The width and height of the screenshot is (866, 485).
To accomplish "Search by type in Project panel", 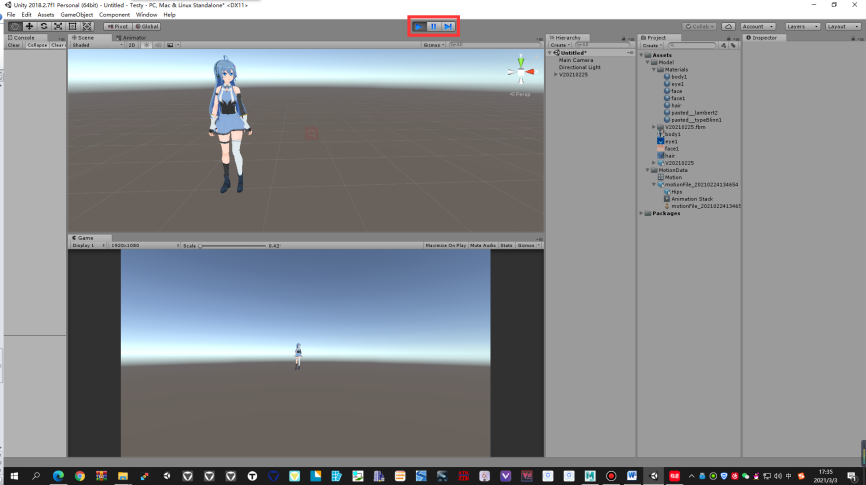I will click(x=724, y=45).
